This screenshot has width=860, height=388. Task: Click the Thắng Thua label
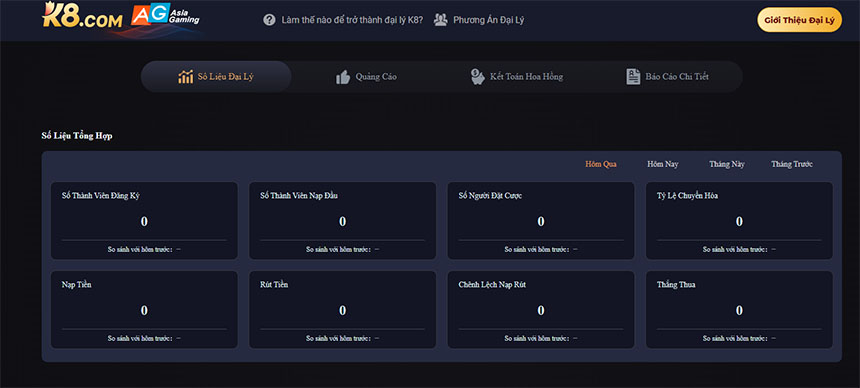[x=676, y=285]
